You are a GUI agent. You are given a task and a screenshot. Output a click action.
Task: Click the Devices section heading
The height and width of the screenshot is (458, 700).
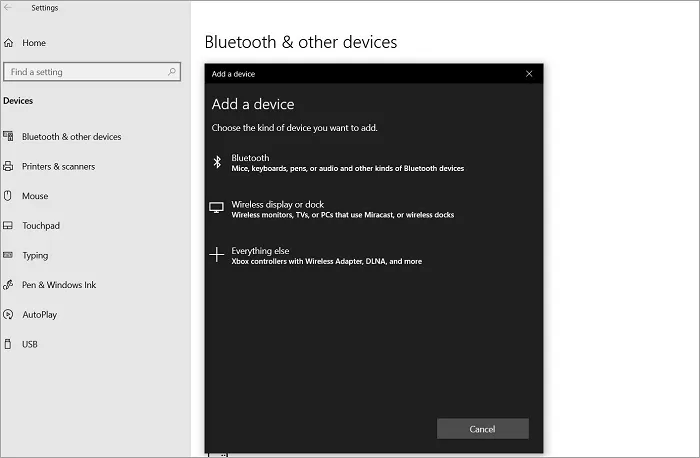point(18,101)
